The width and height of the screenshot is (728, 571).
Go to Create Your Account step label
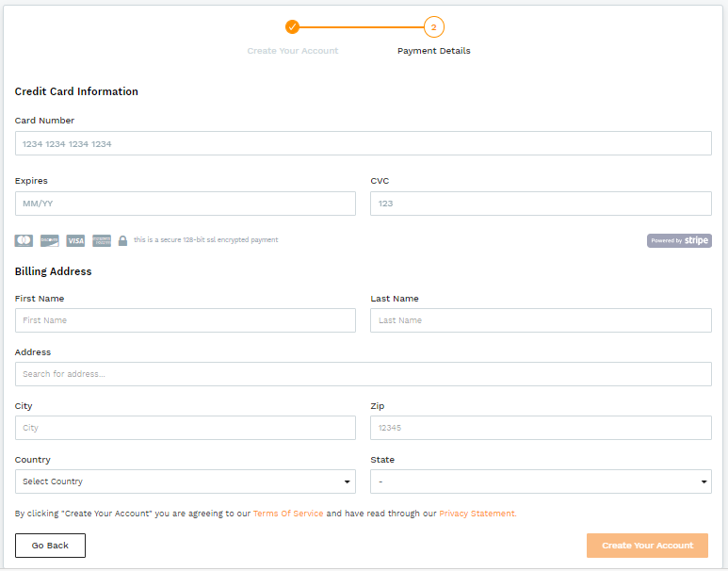point(292,51)
